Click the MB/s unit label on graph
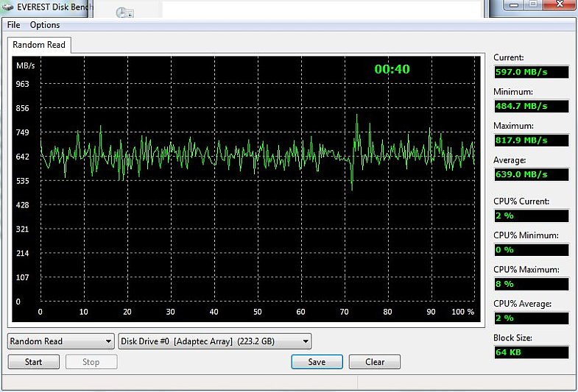This screenshot has width=578, height=392. pyautogui.click(x=26, y=66)
